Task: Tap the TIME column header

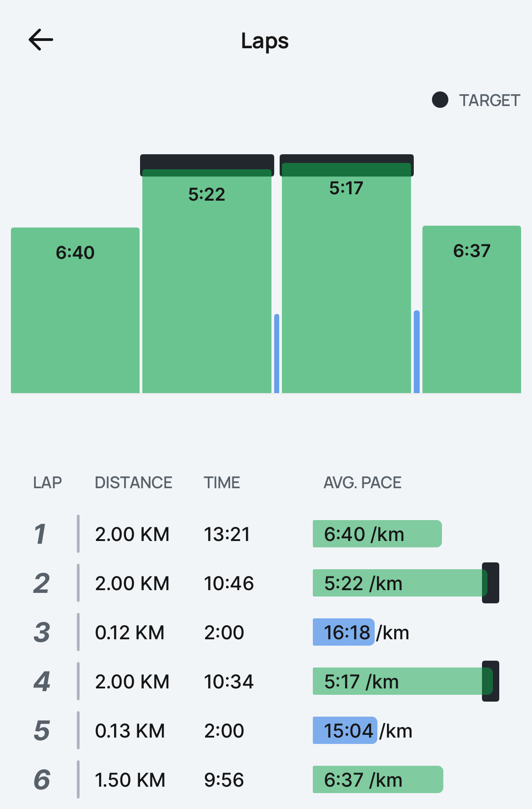Action: [222, 482]
